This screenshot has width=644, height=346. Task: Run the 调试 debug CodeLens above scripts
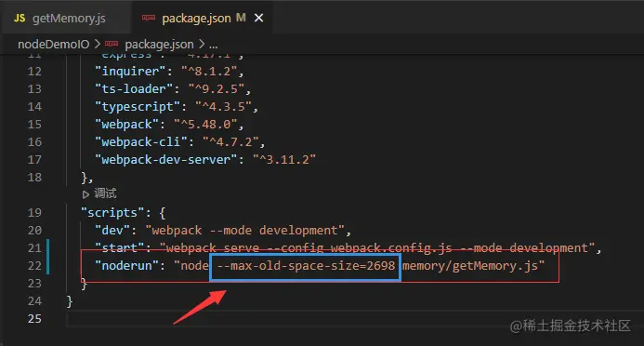[x=105, y=193]
